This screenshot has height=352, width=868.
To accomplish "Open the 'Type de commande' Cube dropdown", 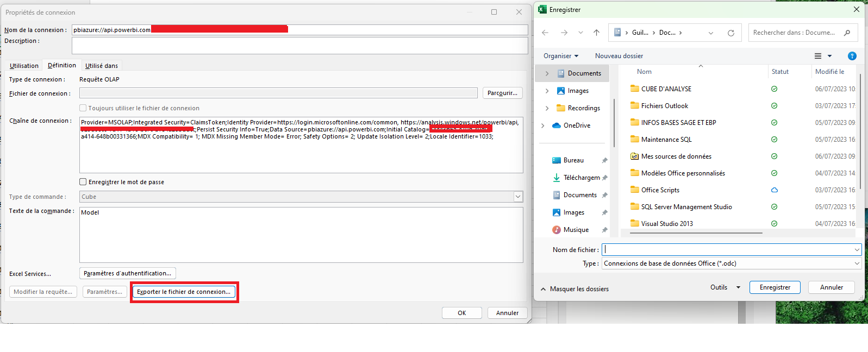I will [518, 197].
